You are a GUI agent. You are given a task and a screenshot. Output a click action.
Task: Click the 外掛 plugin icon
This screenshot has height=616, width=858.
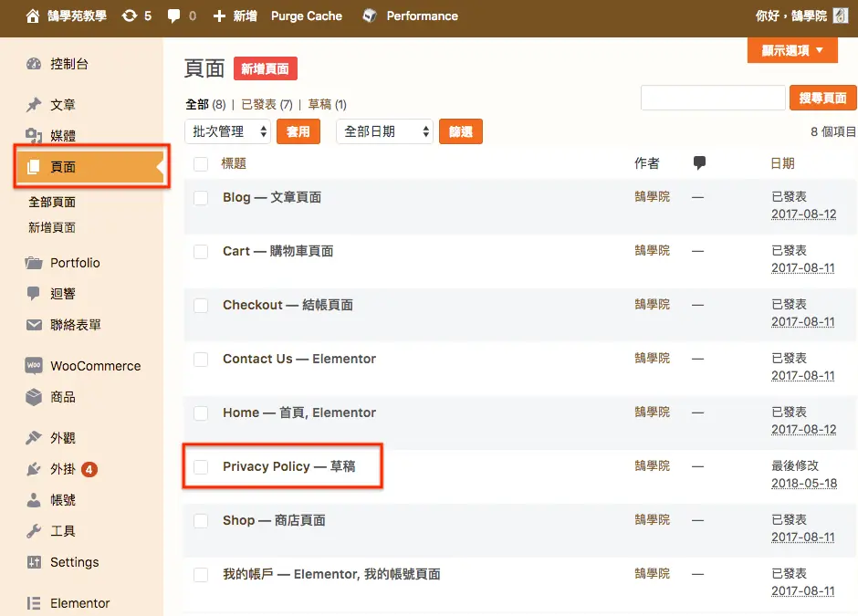pos(34,469)
